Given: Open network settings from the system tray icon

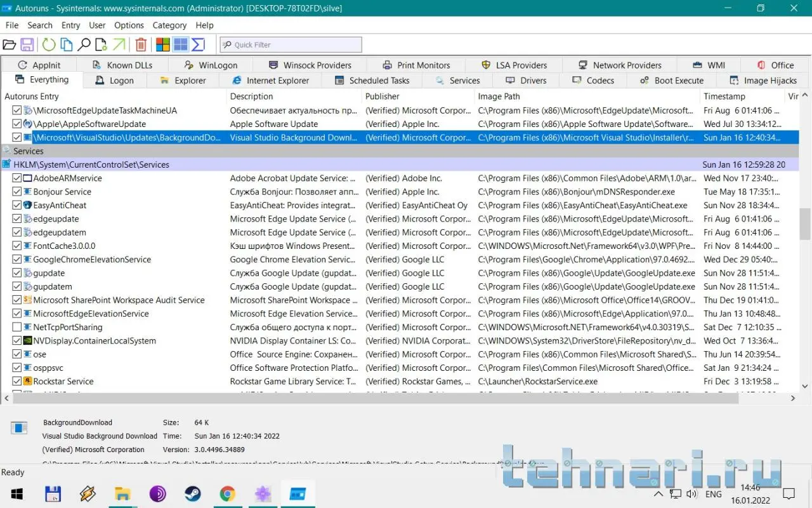Looking at the screenshot, I should click(x=676, y=494).
